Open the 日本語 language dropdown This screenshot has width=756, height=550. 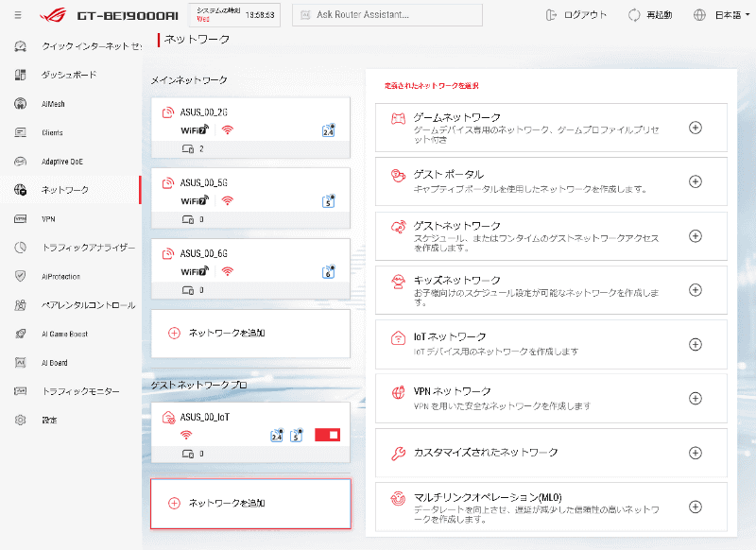(731, 15)
